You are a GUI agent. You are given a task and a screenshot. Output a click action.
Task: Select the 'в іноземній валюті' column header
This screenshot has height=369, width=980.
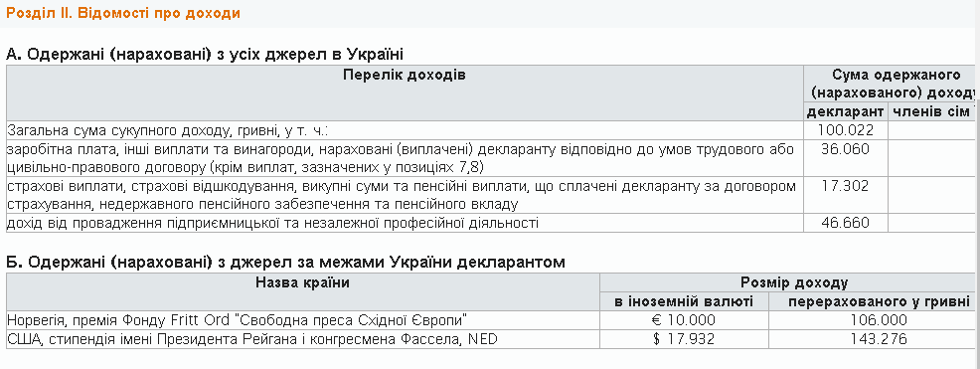click(684, 302)
